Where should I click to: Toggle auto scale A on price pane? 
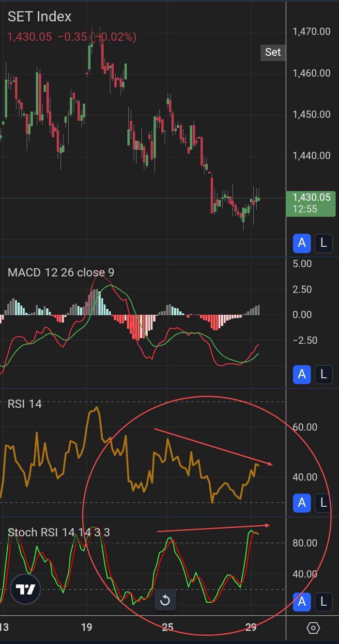(302, 243)
